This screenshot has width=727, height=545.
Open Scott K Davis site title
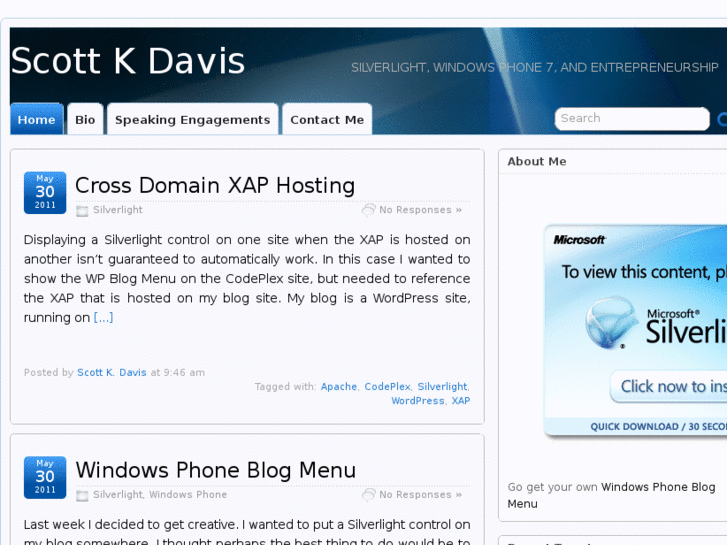click(128, 61)
